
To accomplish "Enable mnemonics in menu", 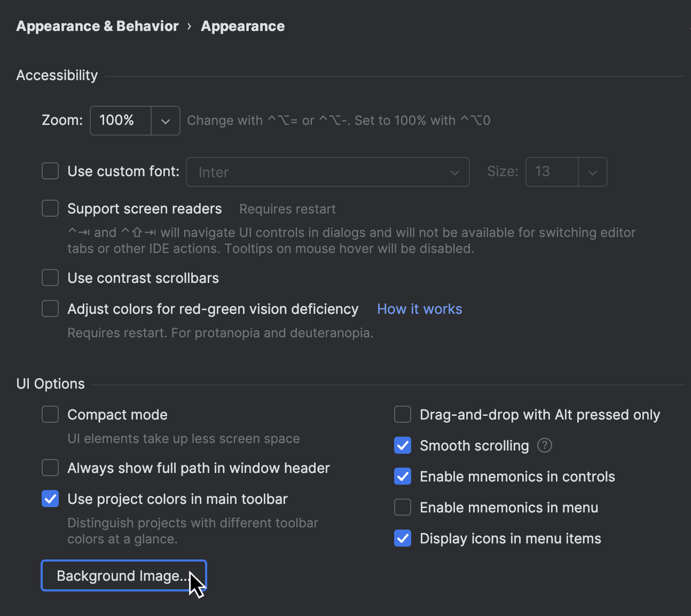I will coord(402,507).
